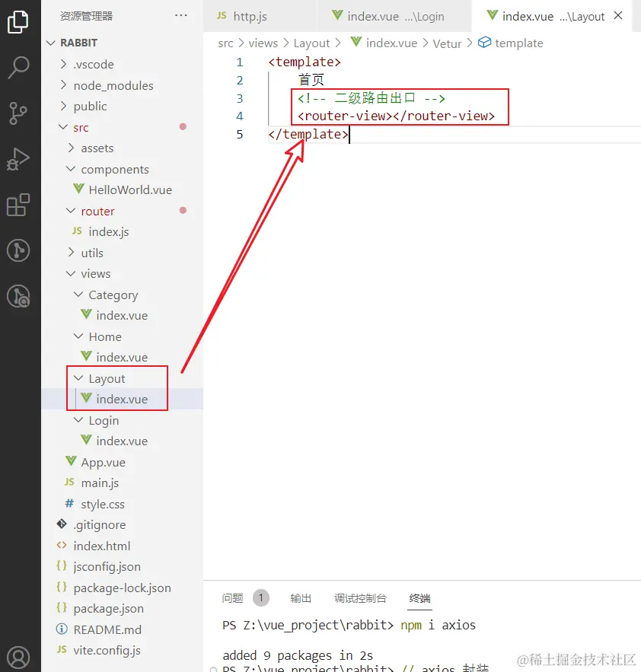Click the src breadcrumb segment
This screenshot has width=641, height=672.
pyautogui.click(x=225, y=43)
